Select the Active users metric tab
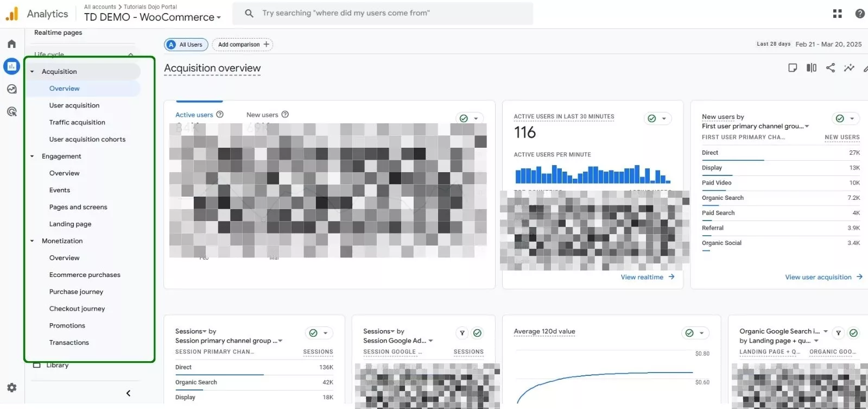The height and width of the screenshot is (409, 868). [x=194, y=115]
